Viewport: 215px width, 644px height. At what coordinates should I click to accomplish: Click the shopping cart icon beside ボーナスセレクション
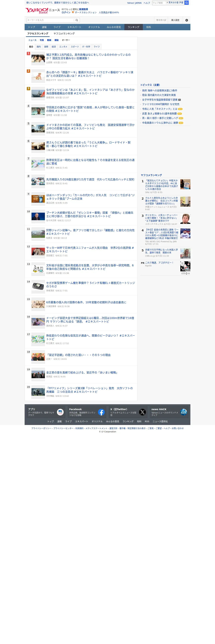pos(73,13)
